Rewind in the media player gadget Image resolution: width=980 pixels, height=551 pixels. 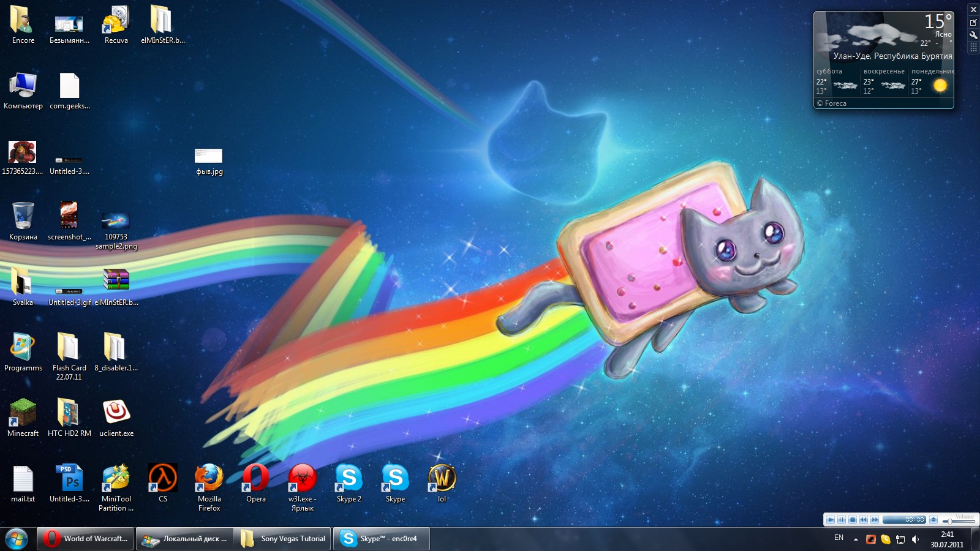click(864, 520)
